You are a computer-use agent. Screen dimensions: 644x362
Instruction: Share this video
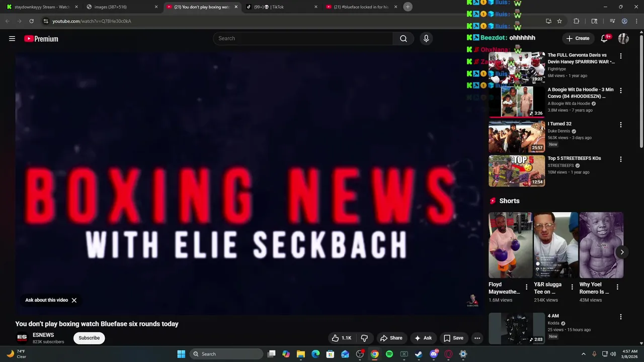point(391,338)
